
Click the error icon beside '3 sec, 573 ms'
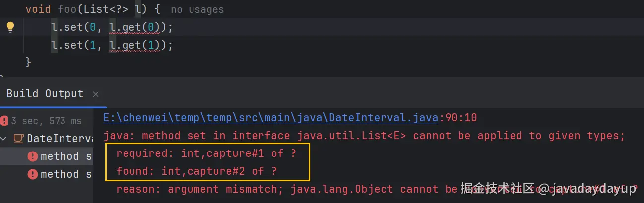point(4,121)
